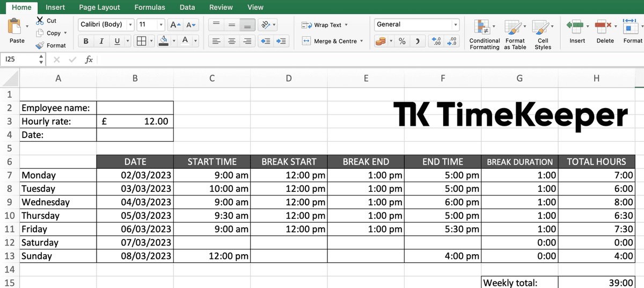Select the Format painter brush
The width and height of the screenshot is (644, 288).
40,46
